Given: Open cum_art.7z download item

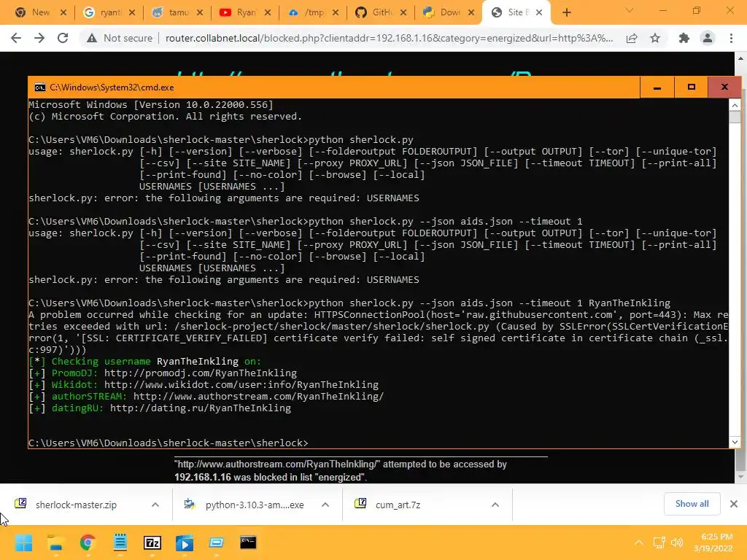Looking at the screenshot, I should pyautogui.click(x=398, y=505).
